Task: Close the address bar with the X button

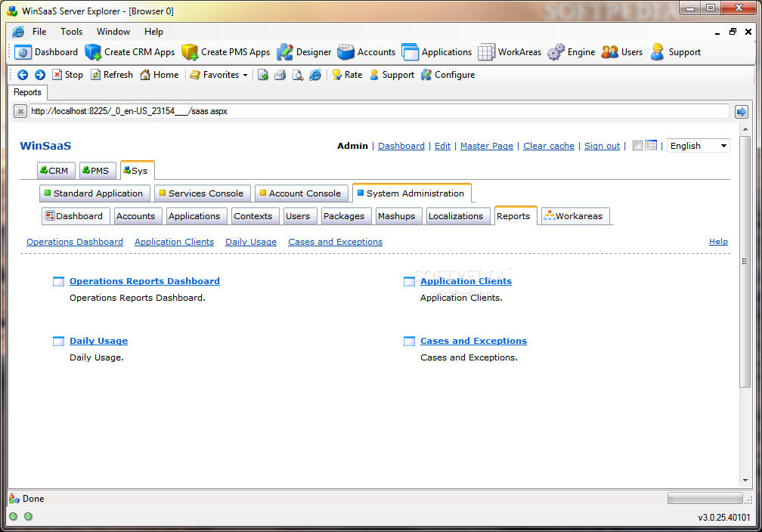Action: point(20,112)
